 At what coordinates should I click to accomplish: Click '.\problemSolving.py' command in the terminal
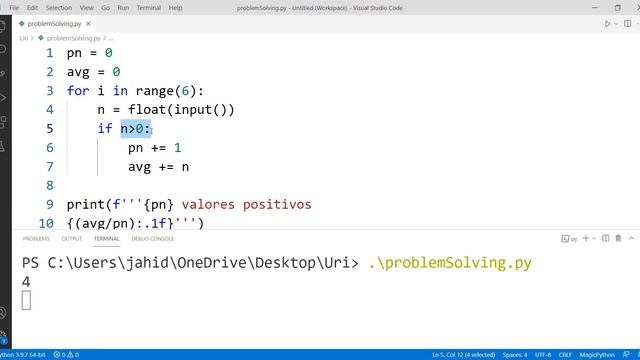[x=450, y=263]
